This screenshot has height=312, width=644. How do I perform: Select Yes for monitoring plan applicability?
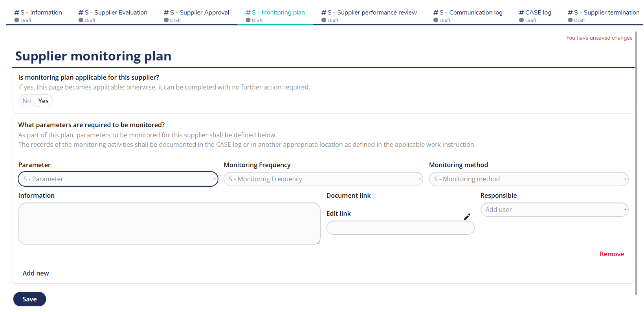[x=43, y=101]
